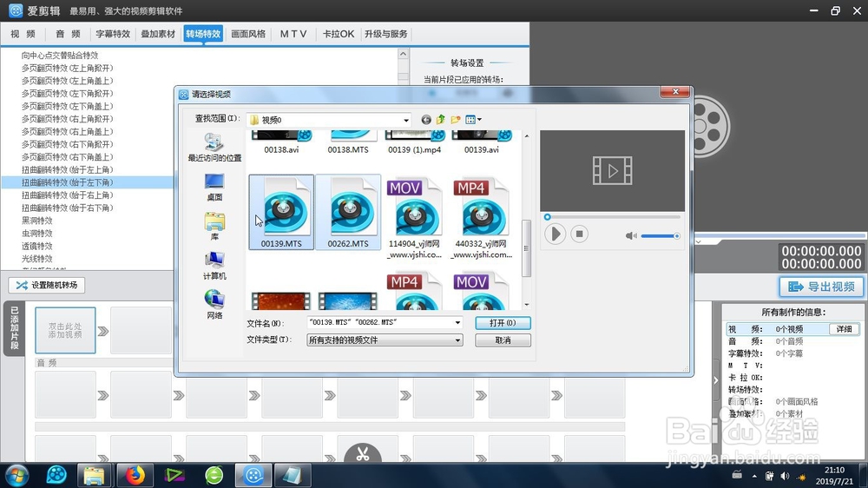Screen dimensions: 868x488
Task: Expand the file name dropdown
Action: click(457, 322)
